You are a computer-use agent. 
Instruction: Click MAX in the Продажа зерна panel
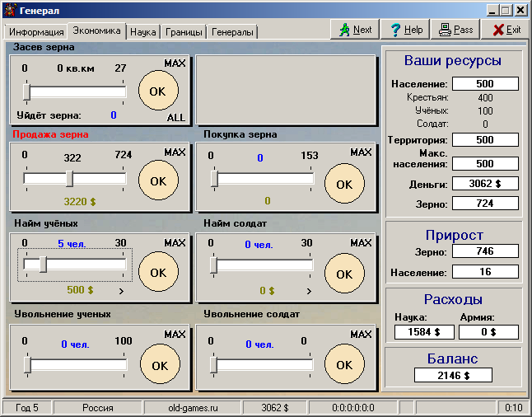coord(175,152)
